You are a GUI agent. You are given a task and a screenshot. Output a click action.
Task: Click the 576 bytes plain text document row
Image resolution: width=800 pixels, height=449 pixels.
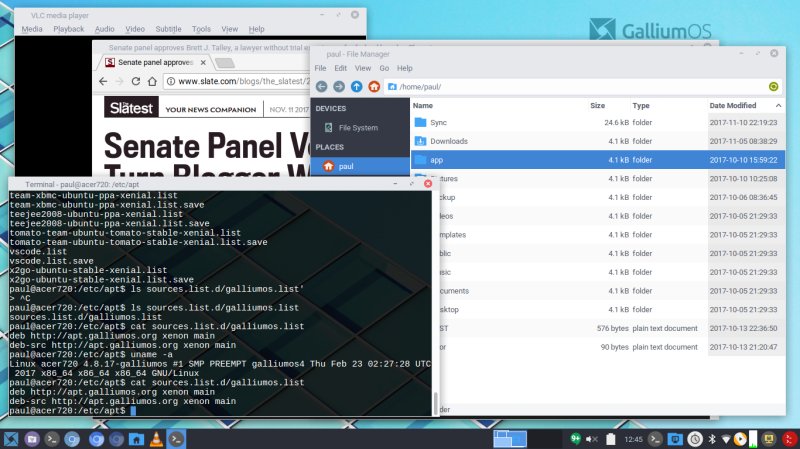click(x=612, y=328)
